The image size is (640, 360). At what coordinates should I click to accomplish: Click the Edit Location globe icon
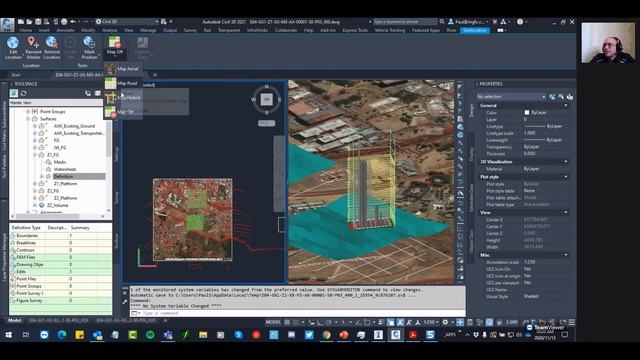[x=13, y=42]
